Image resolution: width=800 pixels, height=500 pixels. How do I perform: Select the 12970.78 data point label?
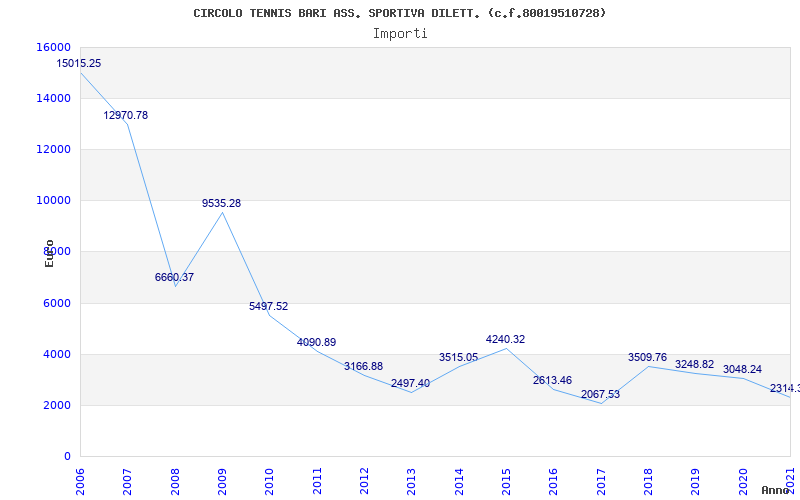[x=126, y=115]
